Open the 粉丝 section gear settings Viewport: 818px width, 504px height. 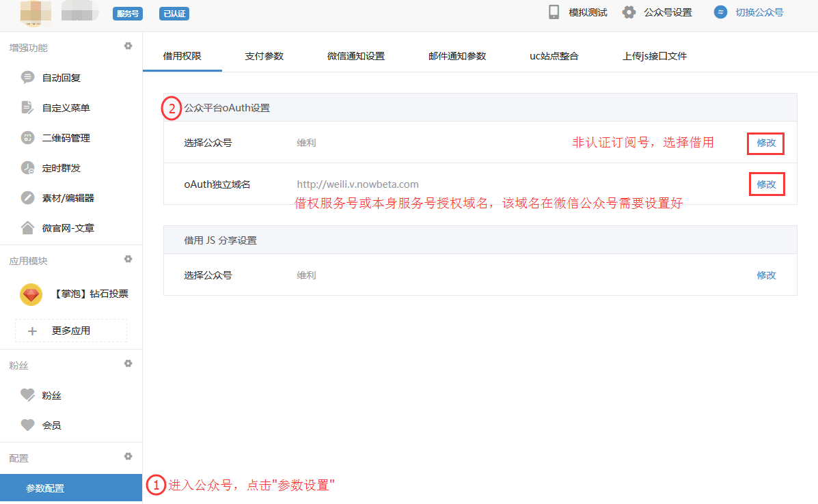[128, 363]
